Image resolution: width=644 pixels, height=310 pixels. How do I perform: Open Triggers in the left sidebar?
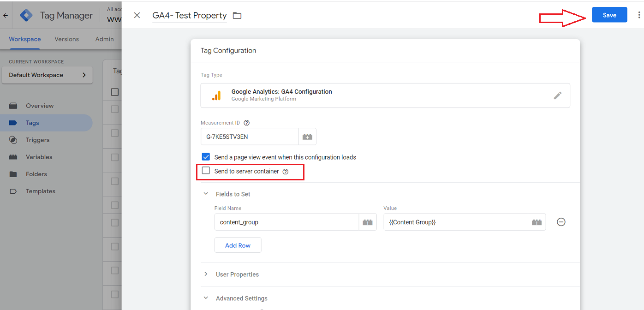(37, 140)
